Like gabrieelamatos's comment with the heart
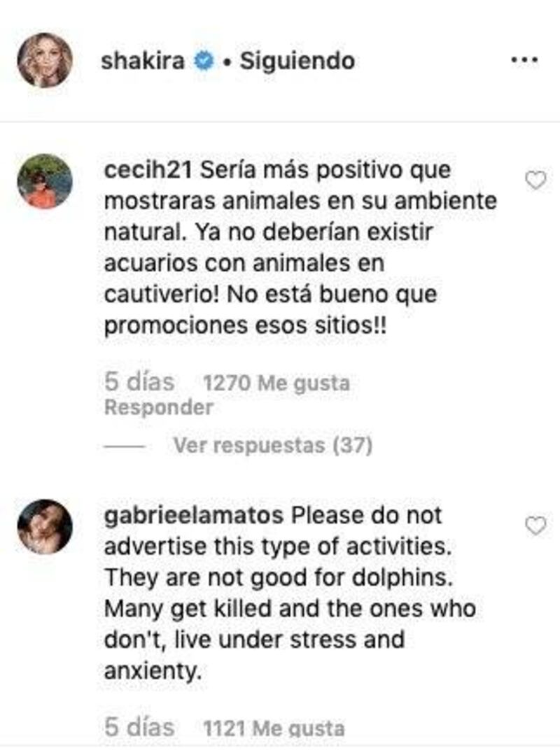560x755 pixels. (x=535, y=525)
